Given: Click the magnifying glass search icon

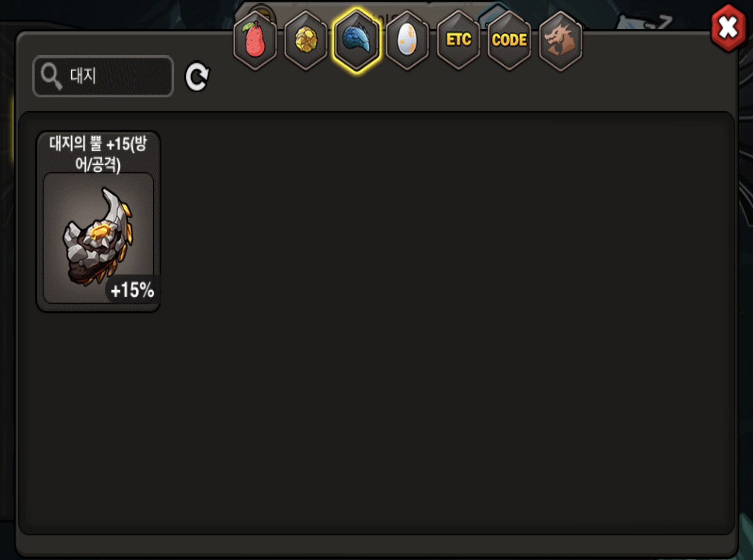Looking at the screenshot, I should pos(51,76).
